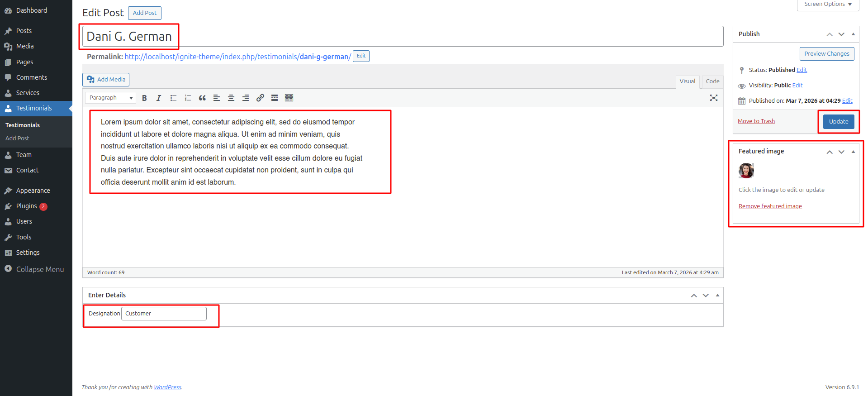Insert a blockquote
Viewport: 868px width, 396px height.
[202, 98]
